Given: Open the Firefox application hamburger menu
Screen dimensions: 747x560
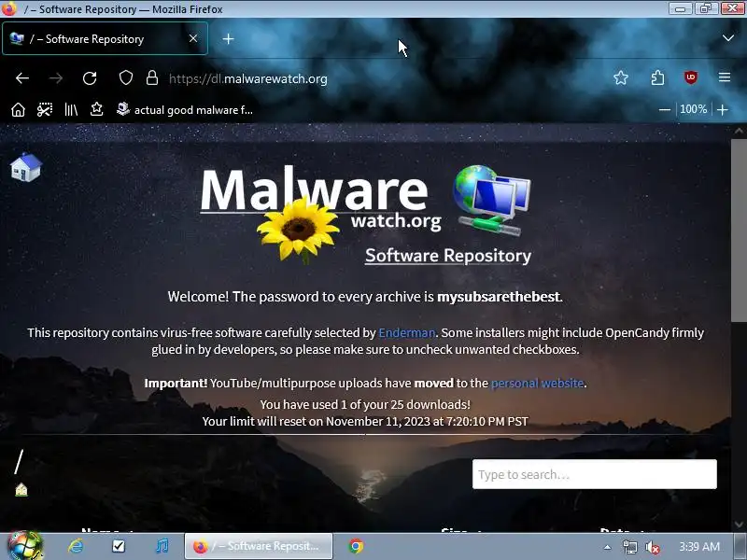Looking at the screenshot, I should (725, 77).
